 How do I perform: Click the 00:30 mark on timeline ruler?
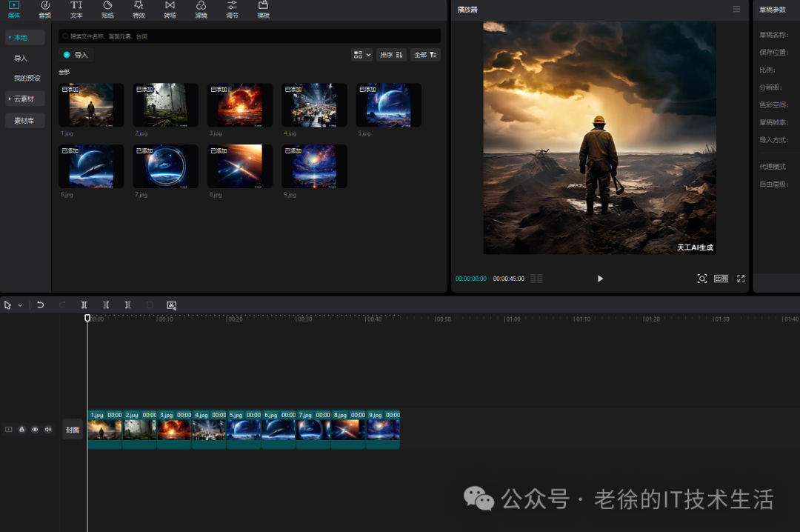pos(304,319)
